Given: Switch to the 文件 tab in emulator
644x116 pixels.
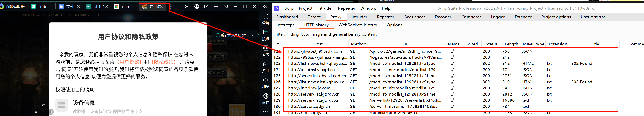Looking at the screenshot, I should click(66, 7).
